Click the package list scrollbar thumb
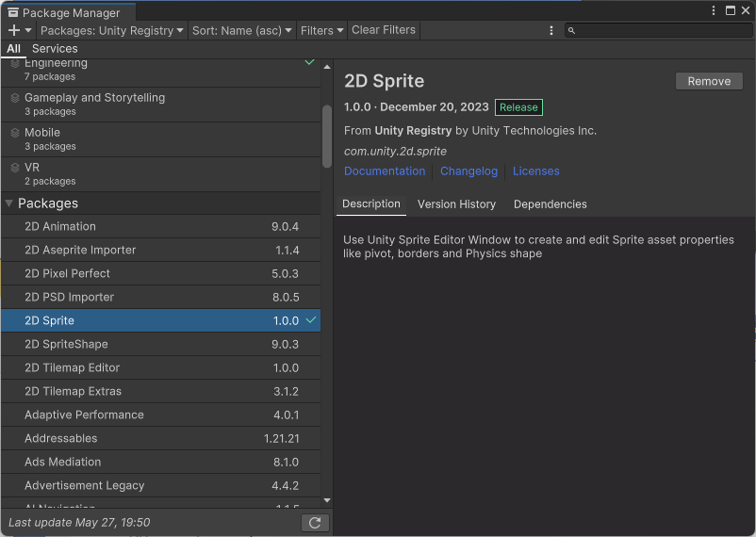Image resolution: width=756 pixels, height=537 pixels. (x=327, y=137)
